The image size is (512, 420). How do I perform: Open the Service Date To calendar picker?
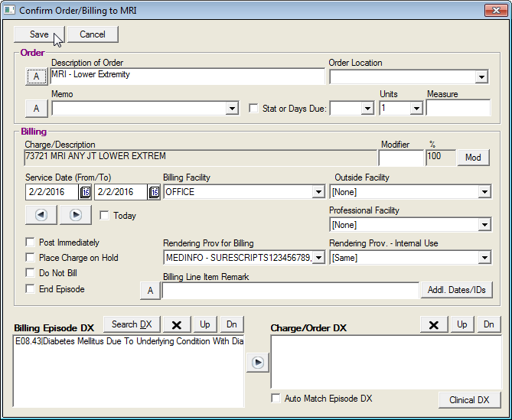(153, 192)
